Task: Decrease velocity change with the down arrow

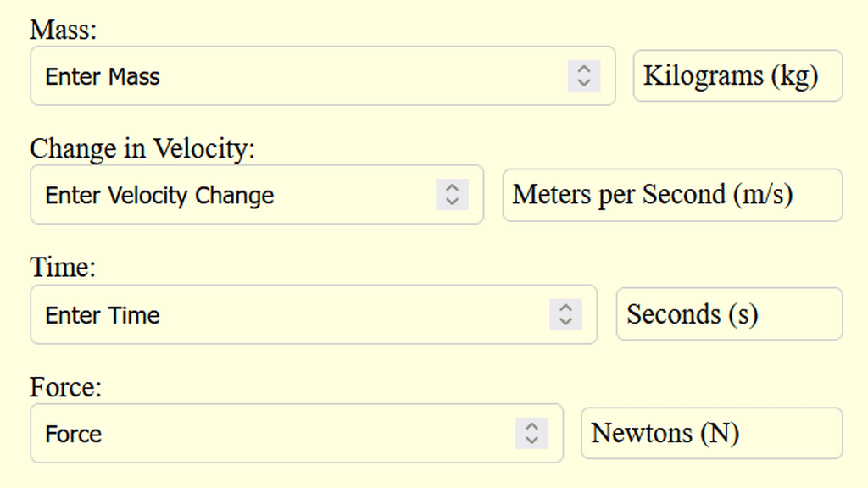Action: 452,202
